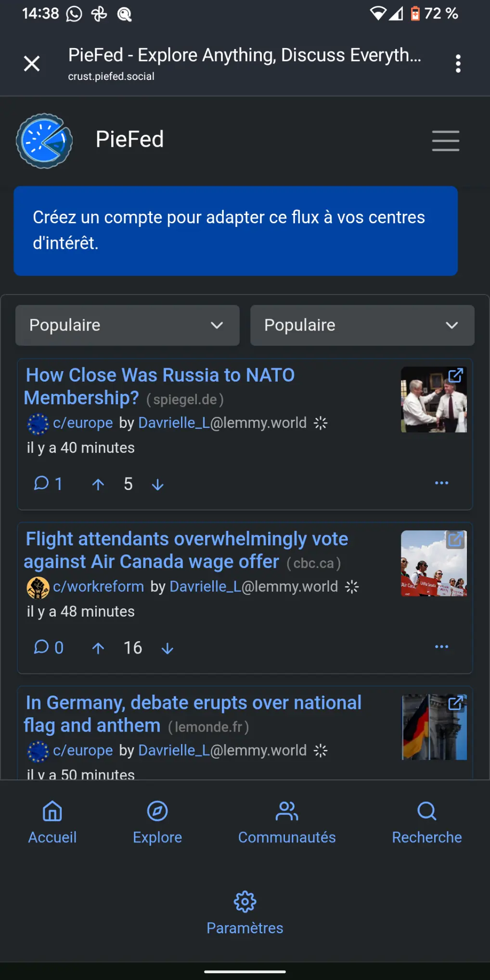This screenshot has height=980, width=490.
Task: Open the Recherche search tab
Action: pos(426,822)
